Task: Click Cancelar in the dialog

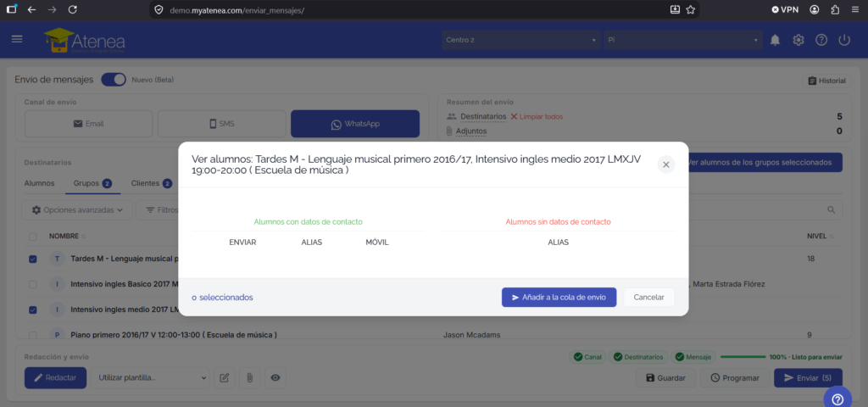Action: point(648,298)
